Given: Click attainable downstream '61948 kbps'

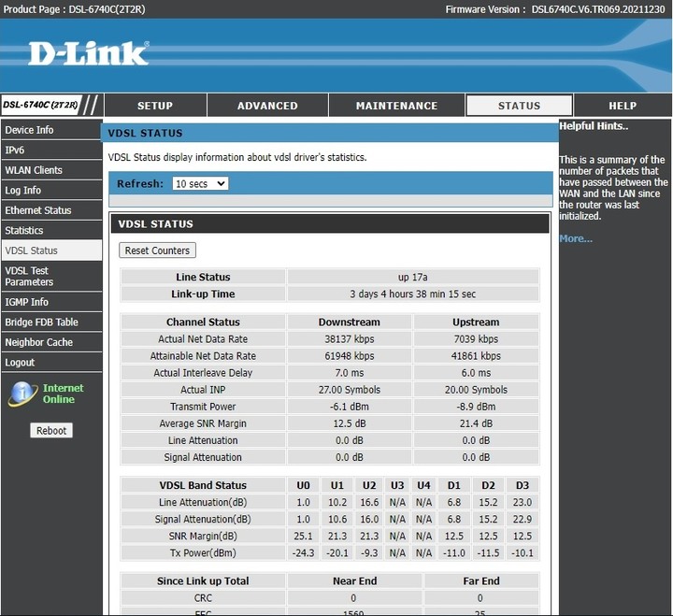Looking at the screenshot, I should tap(349, 356).
